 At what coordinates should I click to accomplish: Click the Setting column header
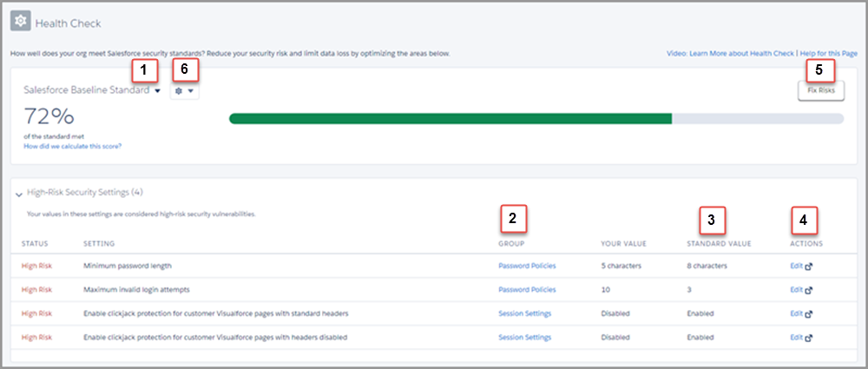coord(99,243)
